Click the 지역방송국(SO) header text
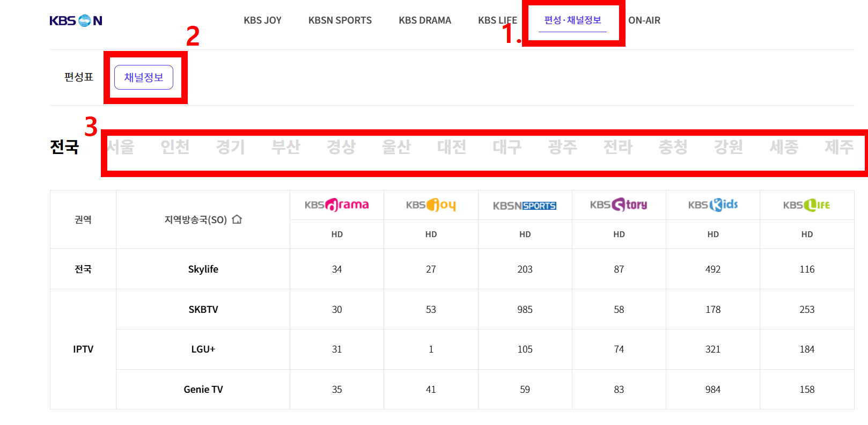The image size is (868, 425). coord(196,219)
